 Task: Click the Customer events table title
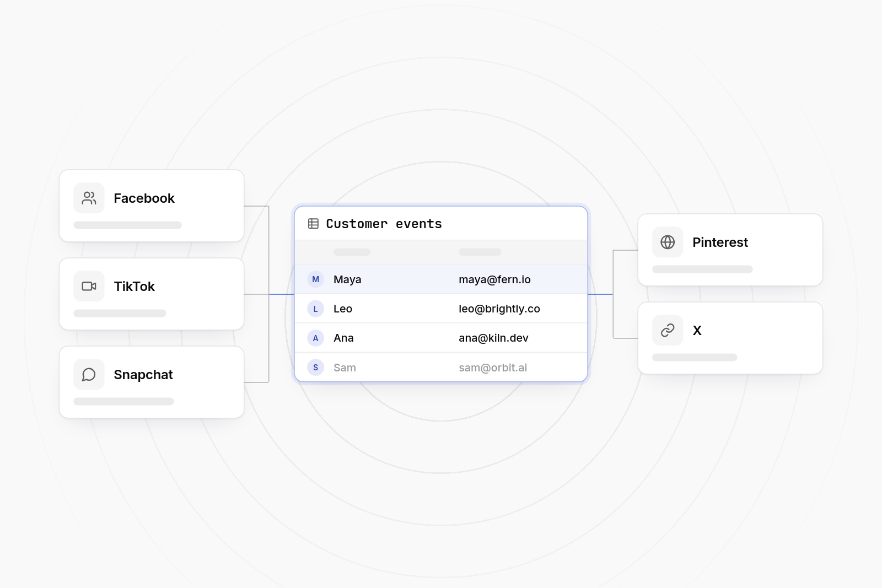384,224
